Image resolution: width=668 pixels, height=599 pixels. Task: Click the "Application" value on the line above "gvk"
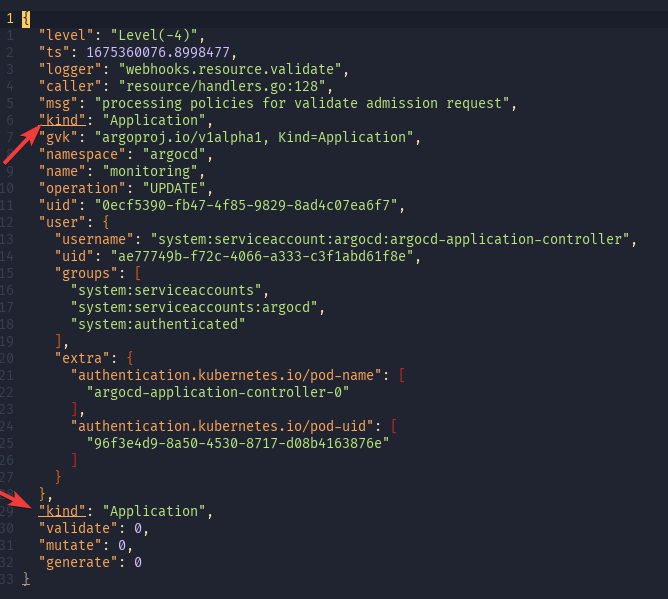point(154,120)
